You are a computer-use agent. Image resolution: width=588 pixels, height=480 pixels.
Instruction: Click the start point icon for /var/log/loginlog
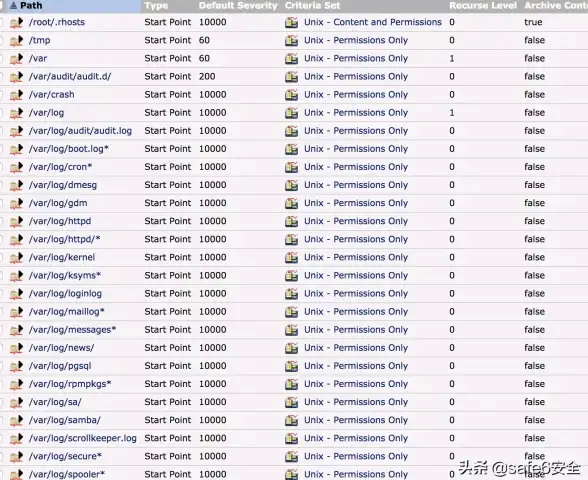pyautogui.click(x=16, y=294)
